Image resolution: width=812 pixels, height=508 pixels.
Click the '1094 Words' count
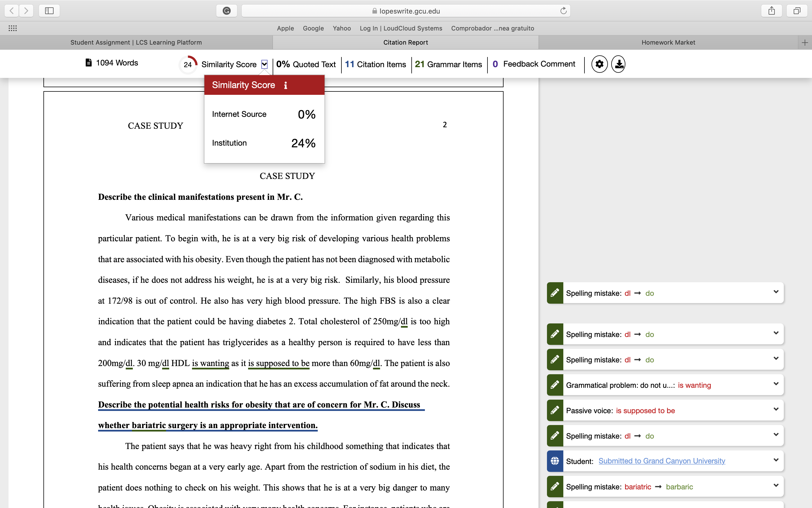point(117,63)
